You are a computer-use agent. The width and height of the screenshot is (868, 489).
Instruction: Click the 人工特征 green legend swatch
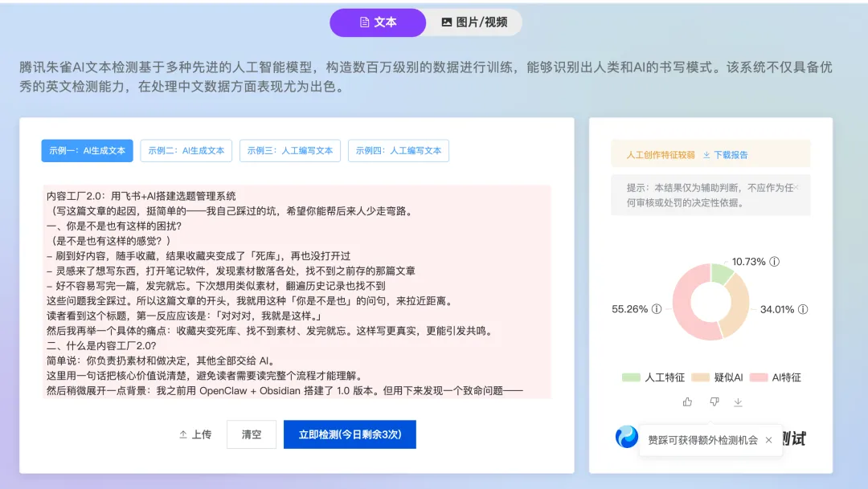pyautogui.click(x=631, y=377)
